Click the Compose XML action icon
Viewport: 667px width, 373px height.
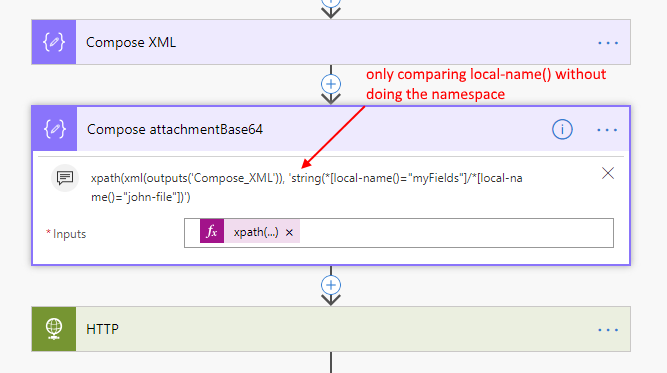[x=54, y=42]
